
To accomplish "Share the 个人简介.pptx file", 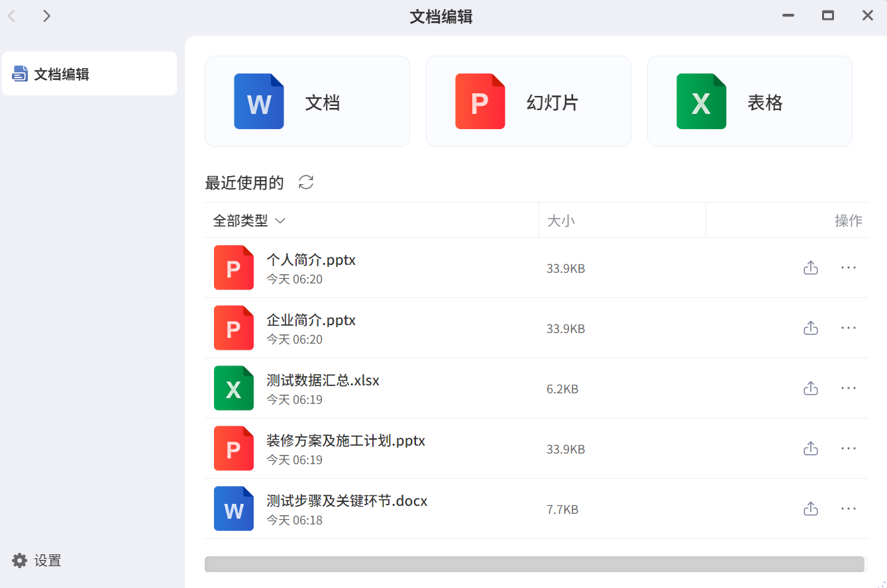I will 811,268.
